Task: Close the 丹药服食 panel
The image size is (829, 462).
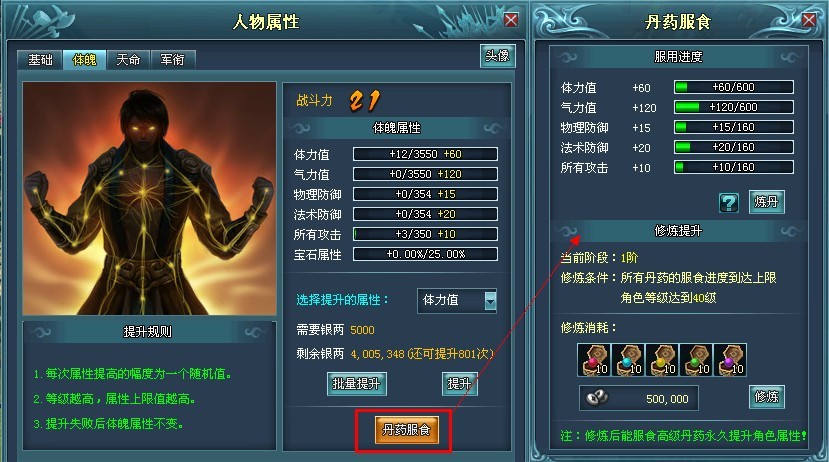Action: (x=808, y=20)
